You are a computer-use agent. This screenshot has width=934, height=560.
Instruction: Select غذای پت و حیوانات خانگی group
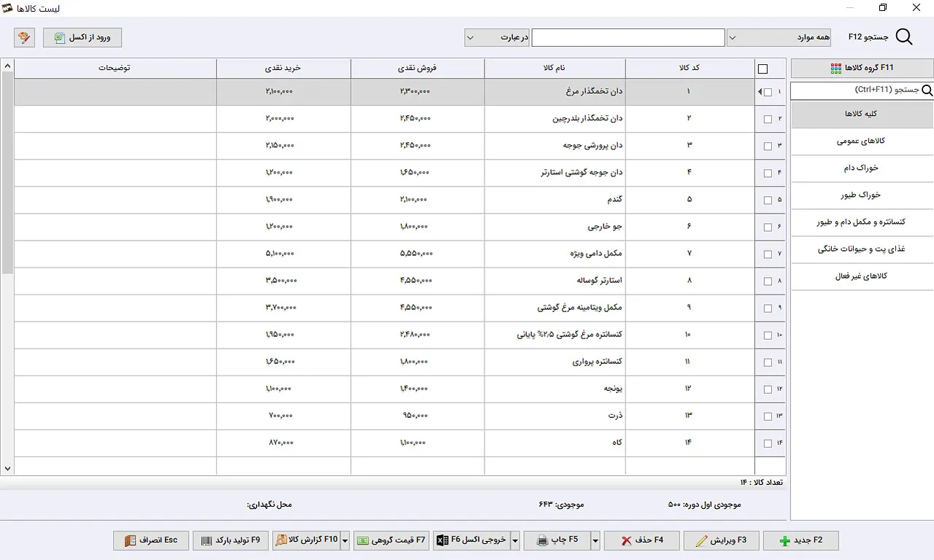pos(862,249)
